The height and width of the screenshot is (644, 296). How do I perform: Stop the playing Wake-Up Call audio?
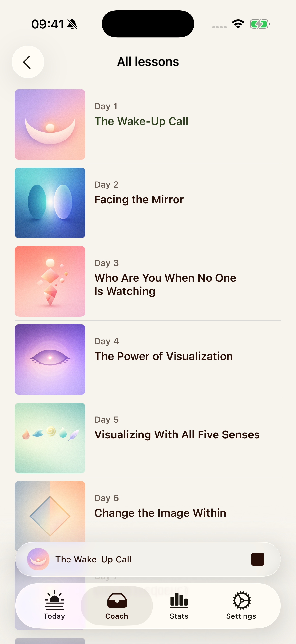[257, 559]
